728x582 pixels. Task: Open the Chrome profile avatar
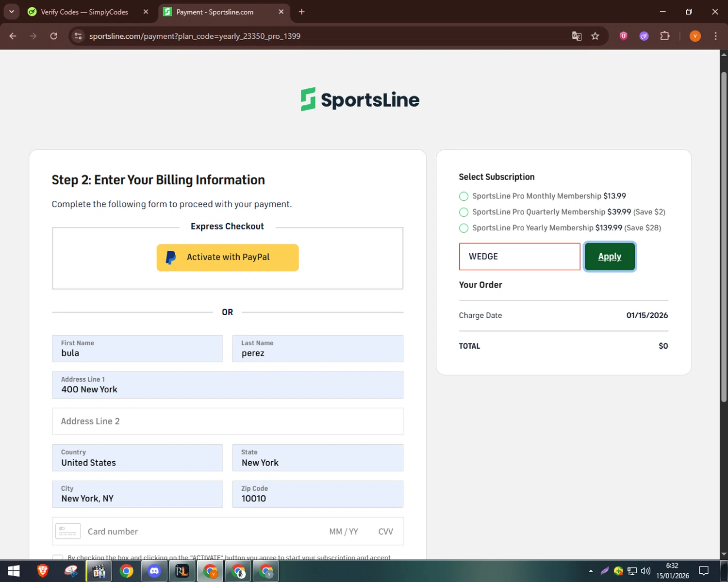point(695,36)
